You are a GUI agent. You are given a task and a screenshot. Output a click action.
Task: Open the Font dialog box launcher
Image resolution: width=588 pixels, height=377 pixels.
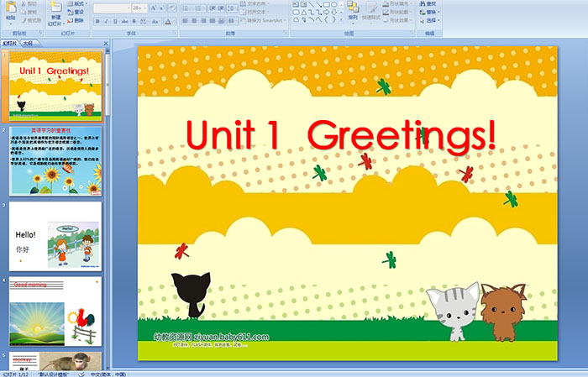coord(175,34)
